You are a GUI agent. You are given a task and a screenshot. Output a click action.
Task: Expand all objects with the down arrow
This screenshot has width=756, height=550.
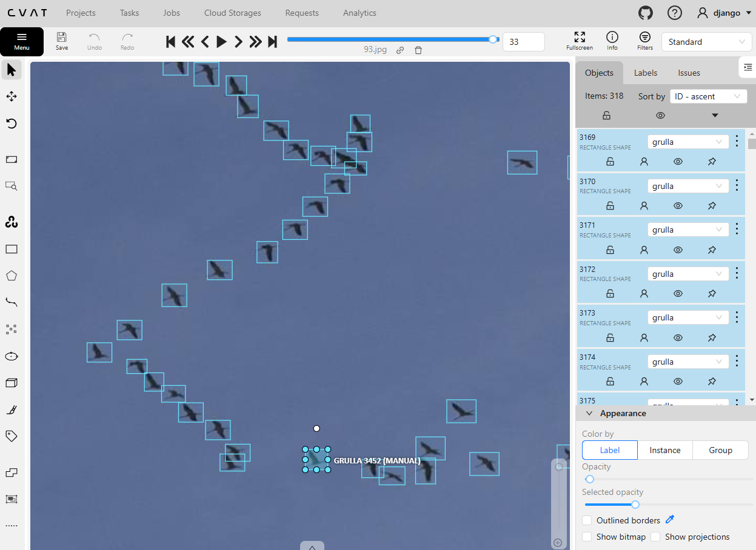(x=715, y=115)
